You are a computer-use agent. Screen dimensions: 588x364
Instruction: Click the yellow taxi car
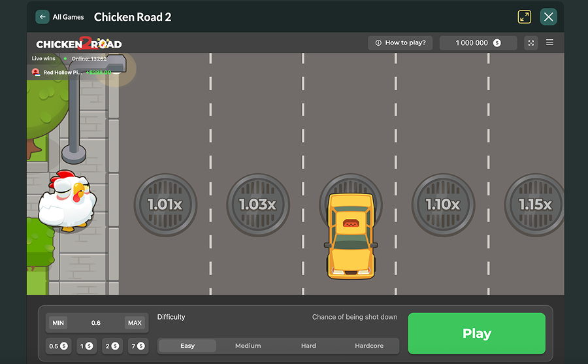coord(351,237)
